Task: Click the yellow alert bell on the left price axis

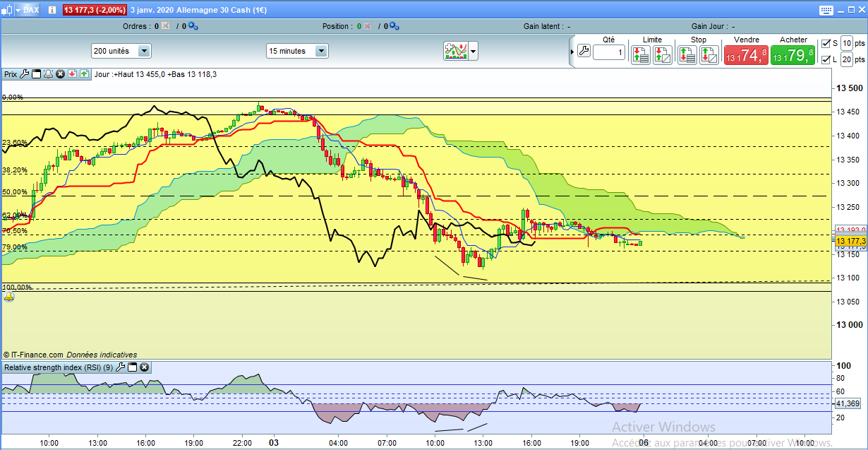Action: [x=8, y=297]
